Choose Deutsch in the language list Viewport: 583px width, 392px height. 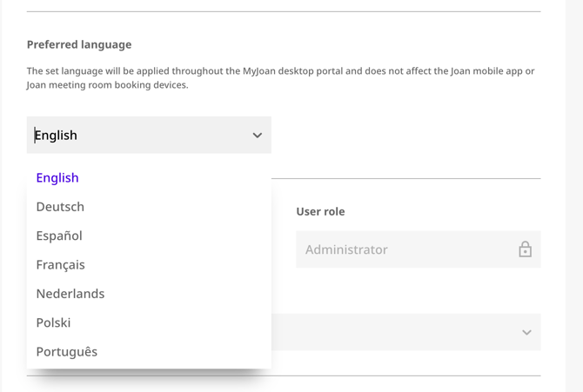click(x=60, y=207)
